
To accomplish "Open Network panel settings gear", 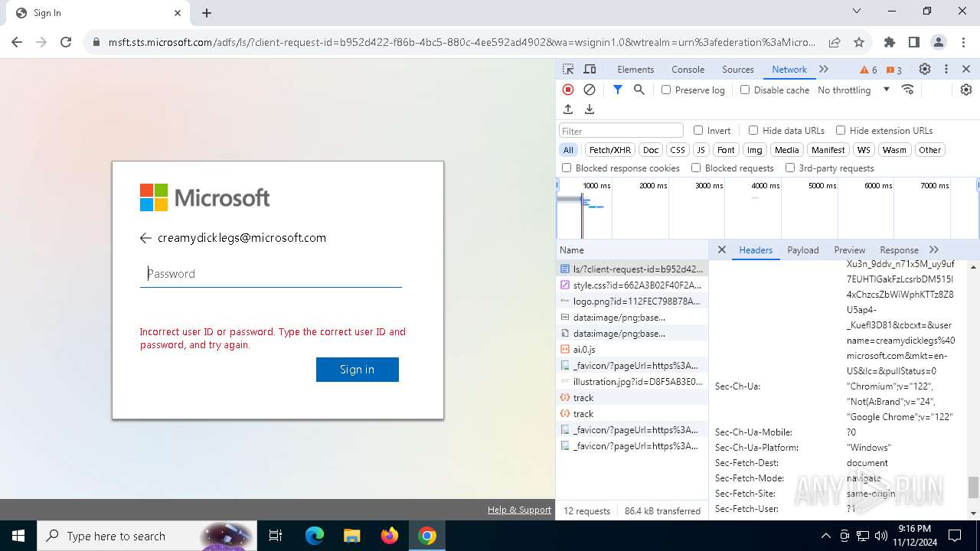I will 966,90.
